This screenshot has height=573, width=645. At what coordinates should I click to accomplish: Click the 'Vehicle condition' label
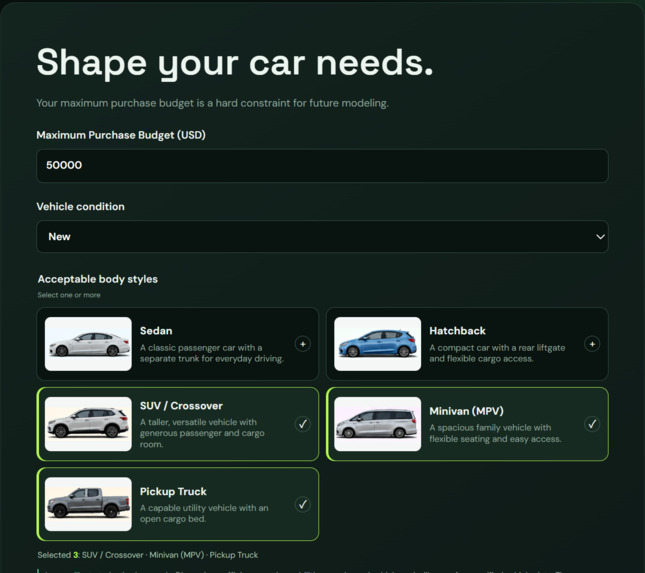click(80, 206)
